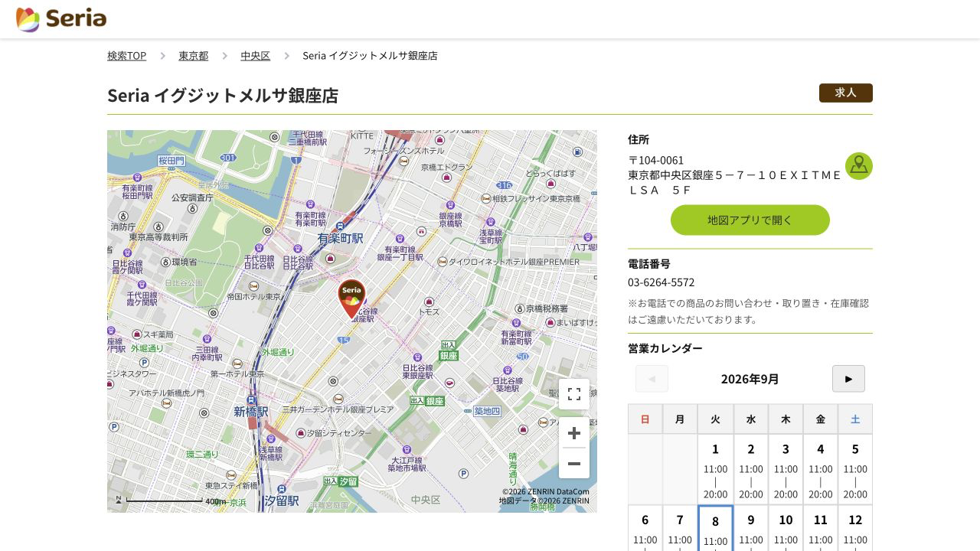Select September 2 calendar cell
Image resolution: width=980 pixels, height=551 pixels.
point(751,470)
